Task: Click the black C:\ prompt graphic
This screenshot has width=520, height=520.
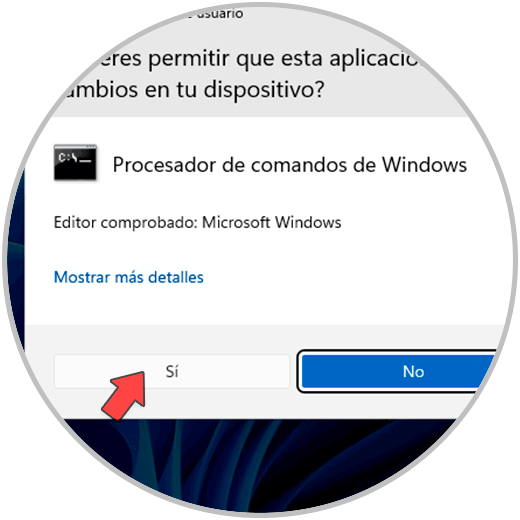Action: click(x=75, y=164)
